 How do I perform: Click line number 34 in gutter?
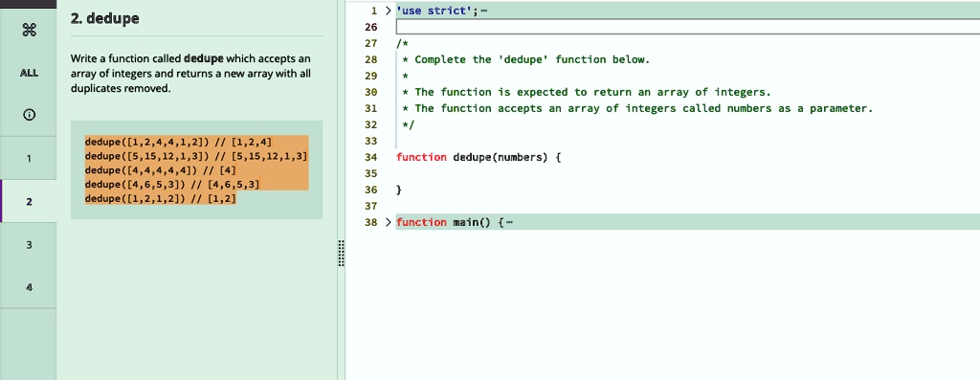click(x=370, y=157)
